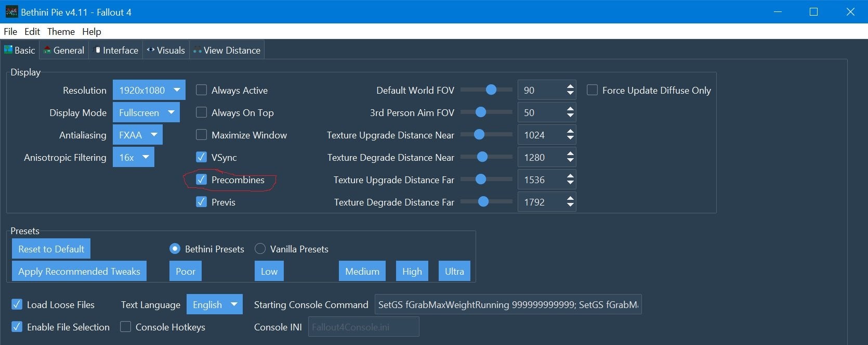
Task: Decrease 3rd Person Aim FOV with down arrow
Action: (x=570, y=116)
